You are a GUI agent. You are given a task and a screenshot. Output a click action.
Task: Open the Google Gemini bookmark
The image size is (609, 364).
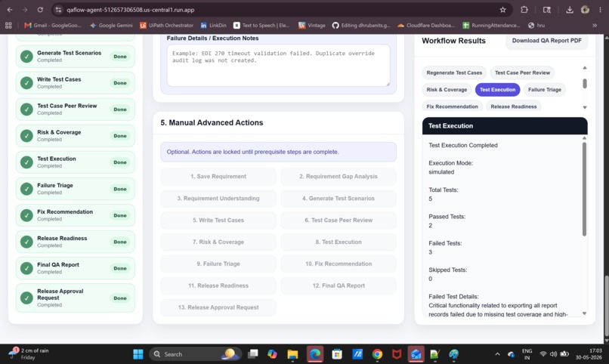[x=111, y=25]
